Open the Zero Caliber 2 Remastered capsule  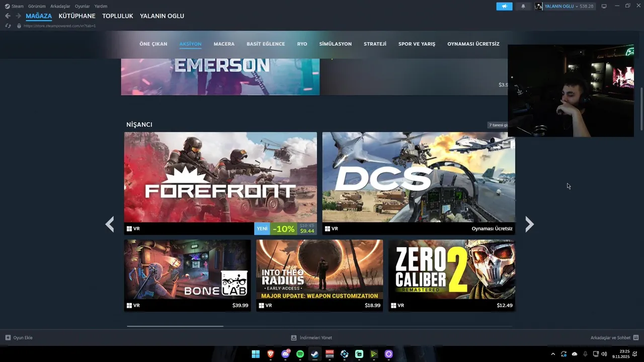[x=452, y=275]
